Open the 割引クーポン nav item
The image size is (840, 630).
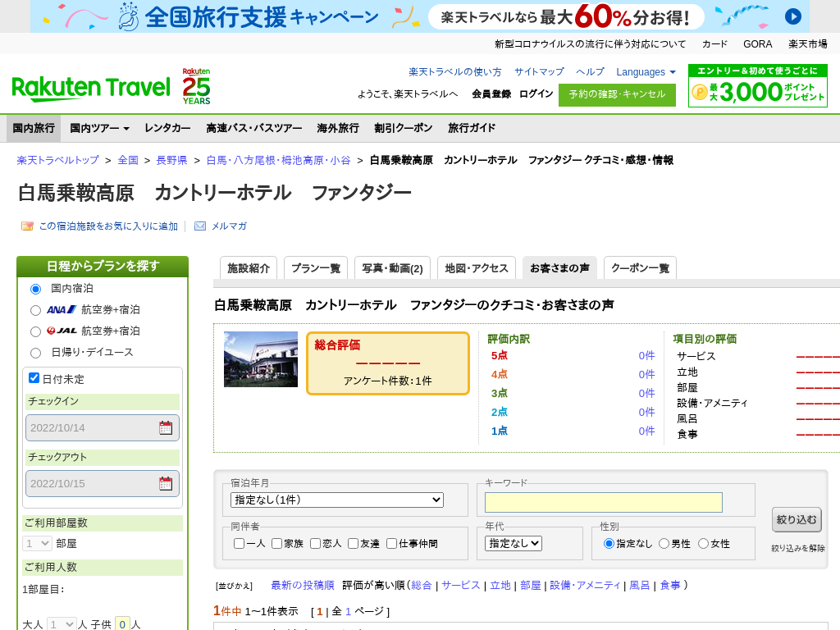pos(404,128)
